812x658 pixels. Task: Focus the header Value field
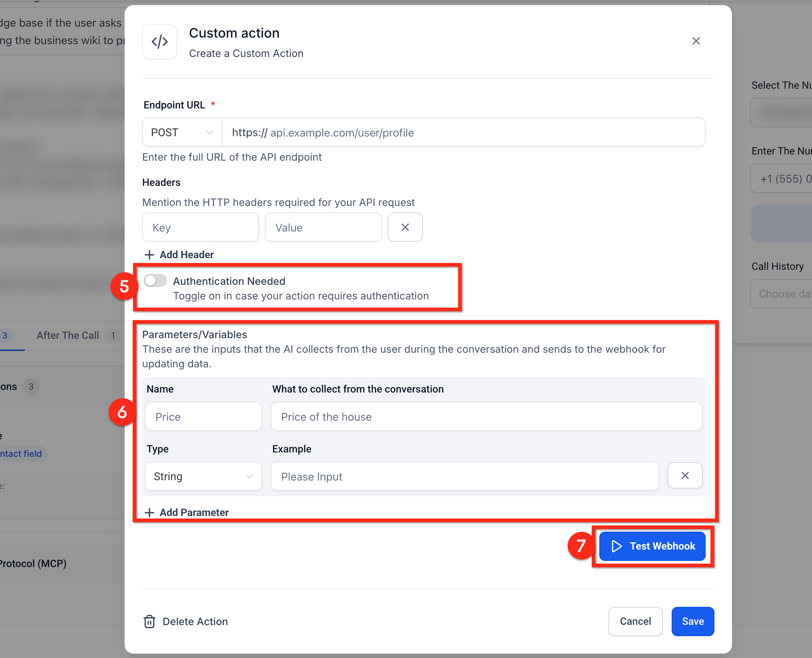coord(323,227)
